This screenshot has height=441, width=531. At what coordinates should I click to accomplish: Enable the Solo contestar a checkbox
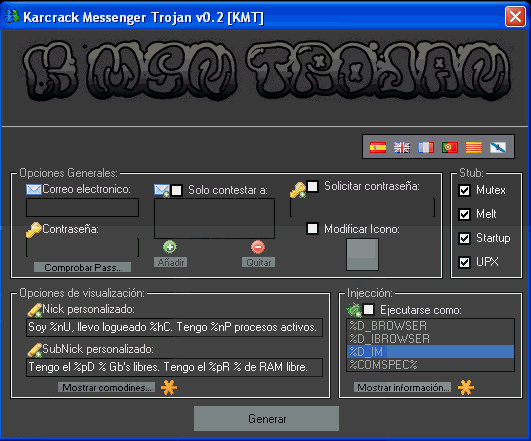click(176, 190)
